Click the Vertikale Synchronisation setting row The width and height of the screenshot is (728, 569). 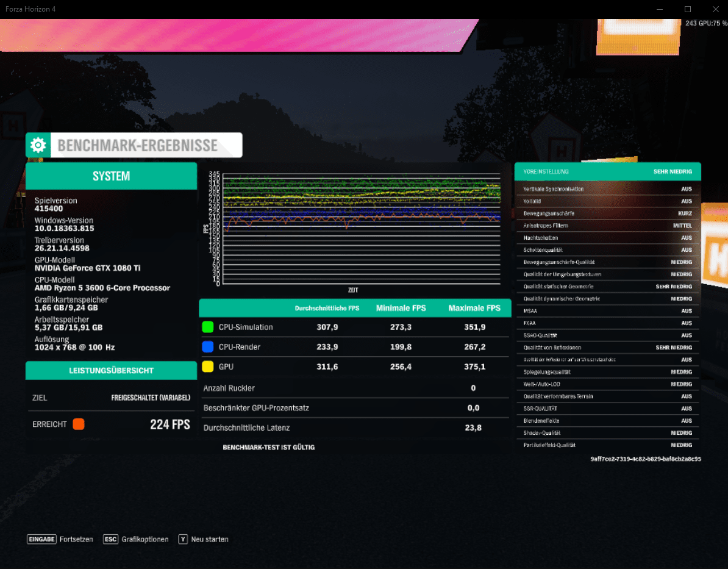(608, 189)
